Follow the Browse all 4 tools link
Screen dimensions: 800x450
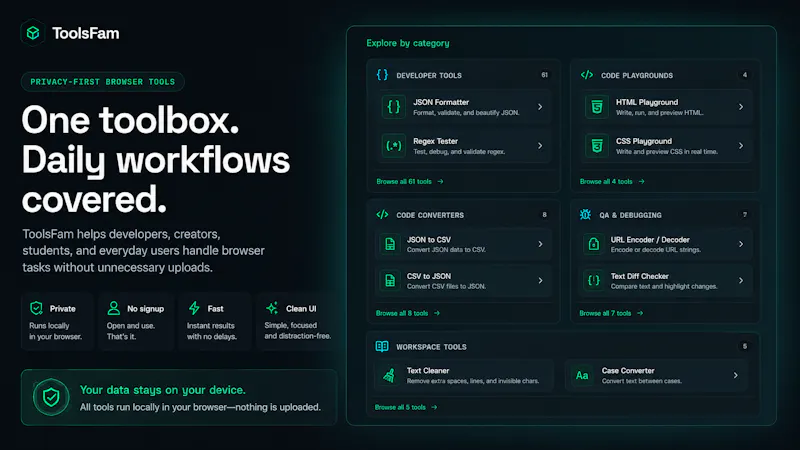pyautogui.click(x=612, y=181)
